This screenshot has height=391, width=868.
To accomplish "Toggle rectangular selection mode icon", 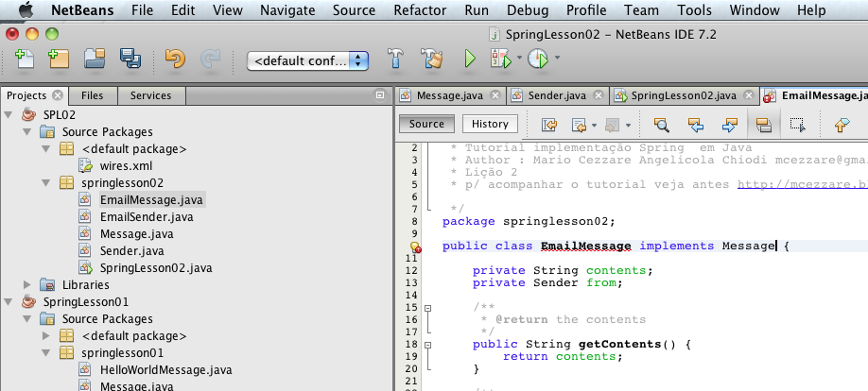I will pyautogui.click(x=798, y=126).
